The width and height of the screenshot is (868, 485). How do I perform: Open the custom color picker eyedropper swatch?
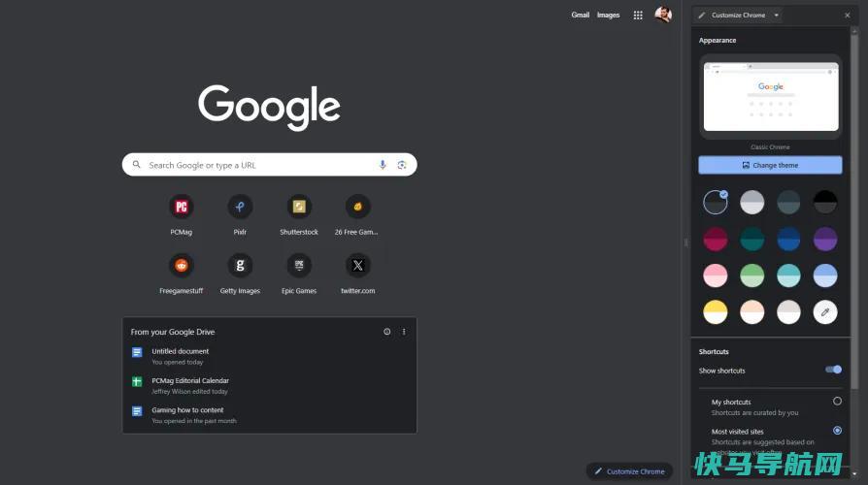coord(825,312)
